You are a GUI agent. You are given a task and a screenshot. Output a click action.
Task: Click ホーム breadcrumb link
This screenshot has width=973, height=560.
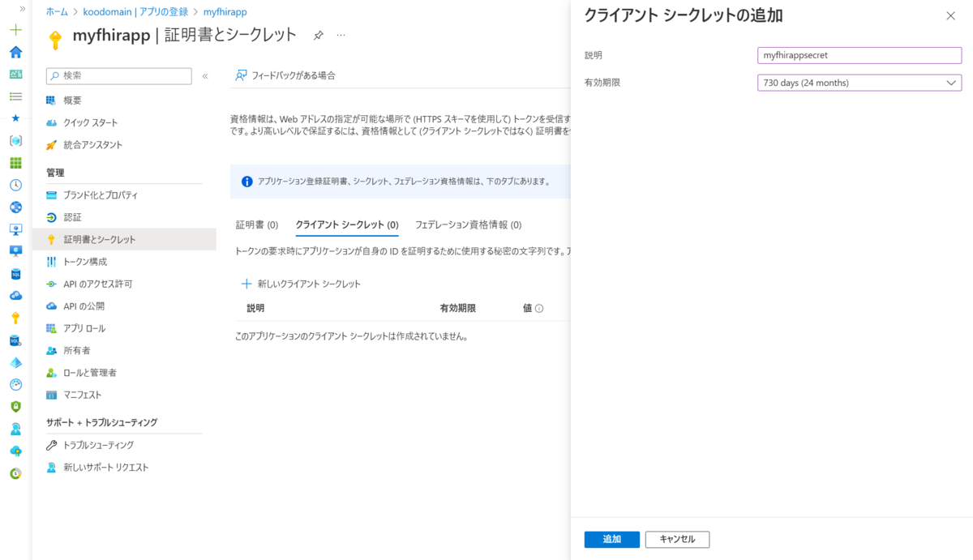coord(57,12)
